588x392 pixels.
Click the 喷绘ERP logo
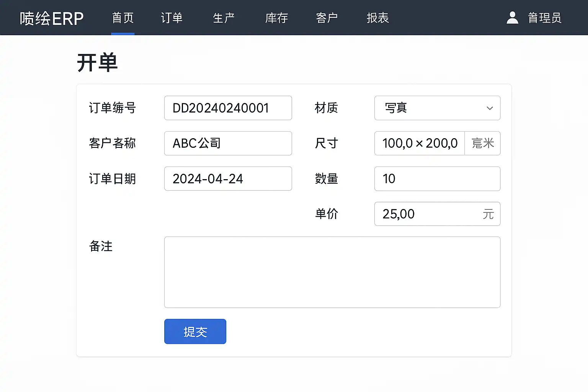(x=52, y=18)
